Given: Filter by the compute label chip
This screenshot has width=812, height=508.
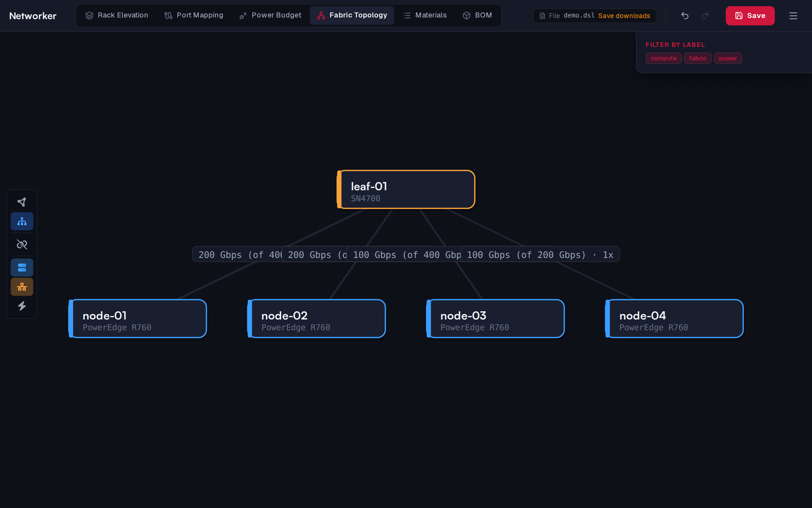Looking at the screenshot, I should point(663,58).
